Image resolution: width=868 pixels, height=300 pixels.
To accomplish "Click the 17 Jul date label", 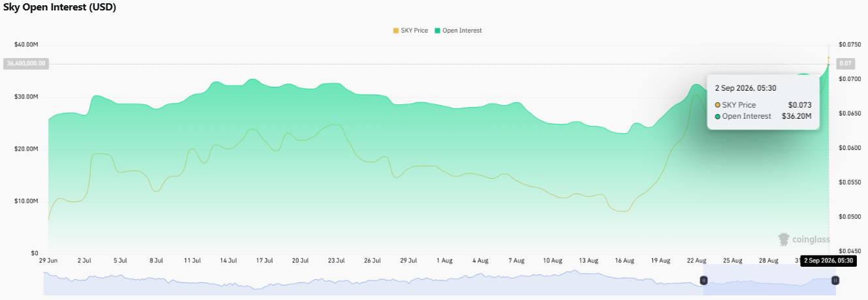I will tap(264, 260).
